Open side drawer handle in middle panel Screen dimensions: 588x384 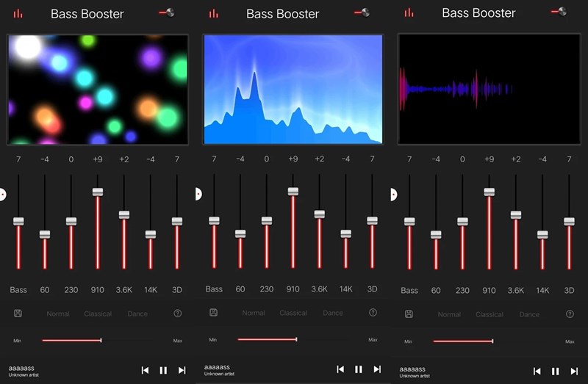click(198, 194)
